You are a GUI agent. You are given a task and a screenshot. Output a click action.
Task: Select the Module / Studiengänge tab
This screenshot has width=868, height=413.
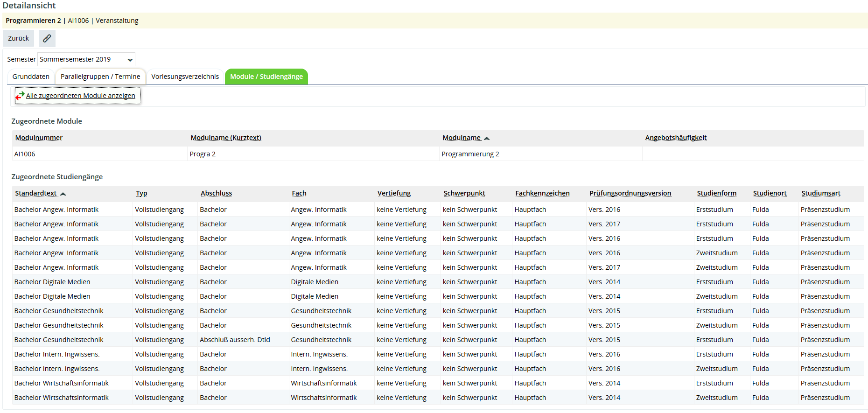(x=266, y=77)
